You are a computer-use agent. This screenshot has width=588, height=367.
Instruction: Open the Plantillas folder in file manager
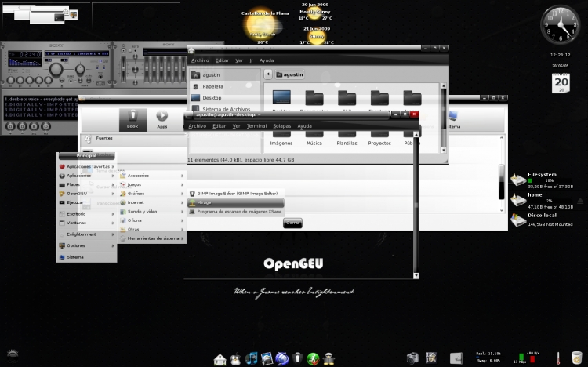tap(347, 140)
